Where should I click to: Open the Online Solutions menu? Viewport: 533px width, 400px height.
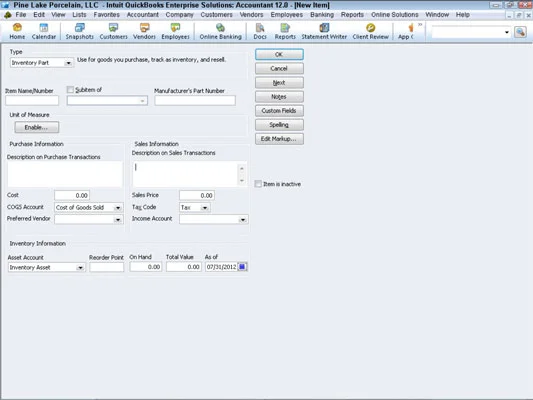tap(395, 15)
